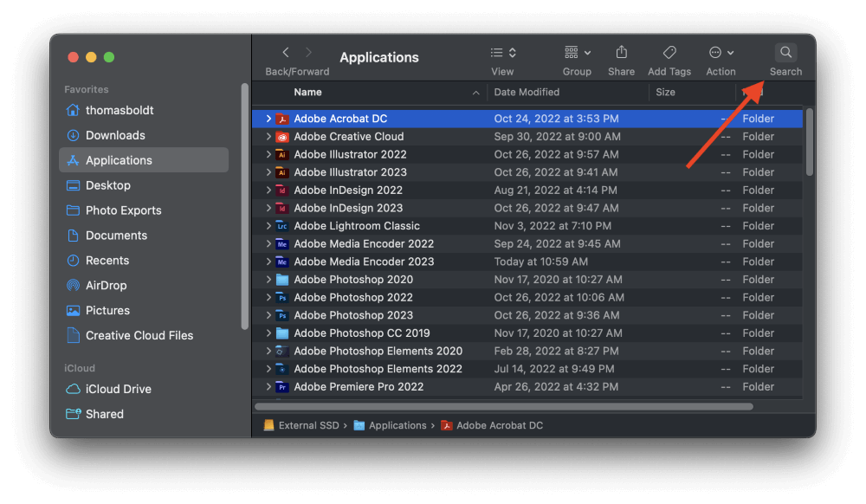
Task: Click Adobe Acrobat DC in path bar
Action: 492,425
